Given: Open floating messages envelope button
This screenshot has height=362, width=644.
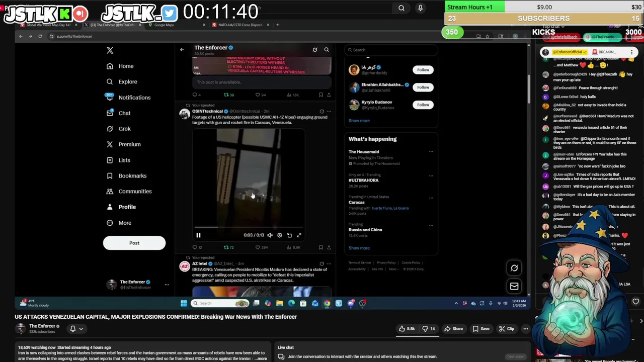Looking at the screenshot, I should tap(514, 287).
